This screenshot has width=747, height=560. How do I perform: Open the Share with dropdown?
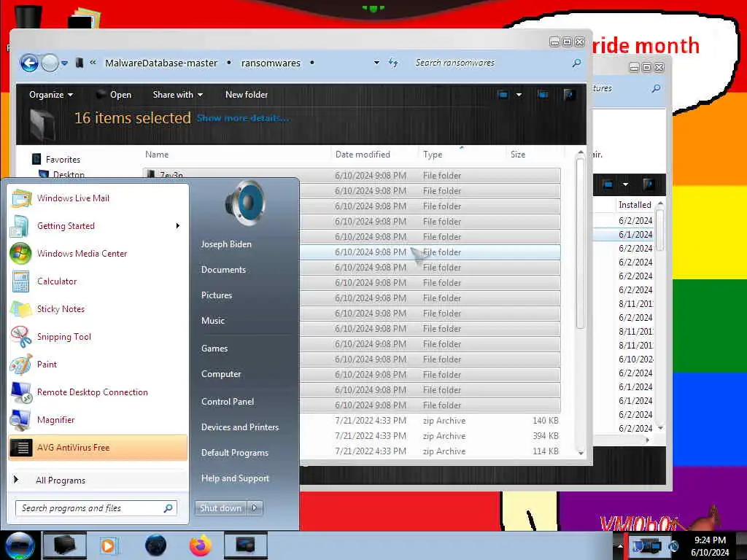tap(178, 95)
